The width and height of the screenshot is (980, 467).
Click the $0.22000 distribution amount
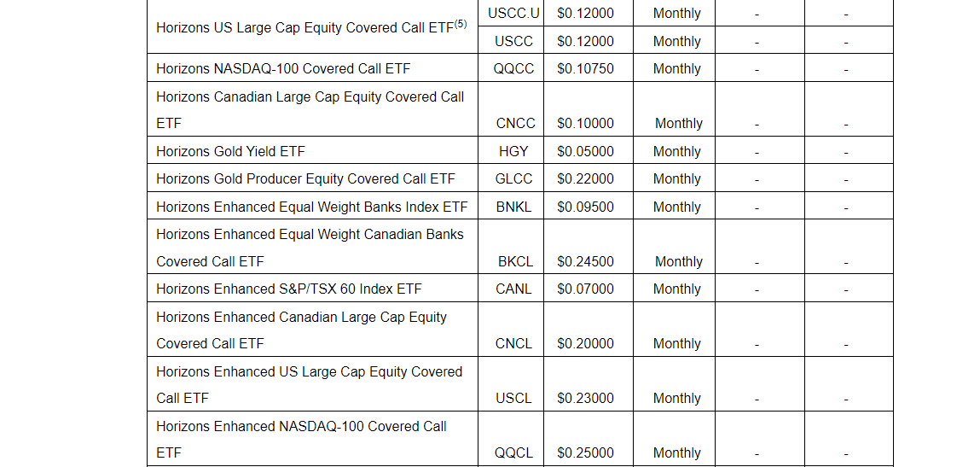(x=585, y=178)
